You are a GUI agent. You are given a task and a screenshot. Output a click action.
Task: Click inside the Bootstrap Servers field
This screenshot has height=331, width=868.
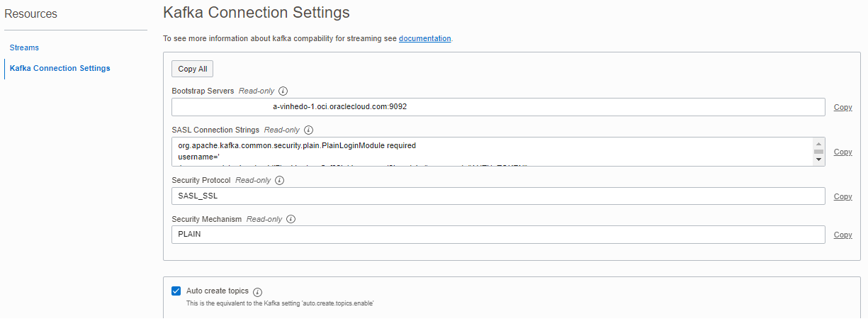[x=497, y=107]
